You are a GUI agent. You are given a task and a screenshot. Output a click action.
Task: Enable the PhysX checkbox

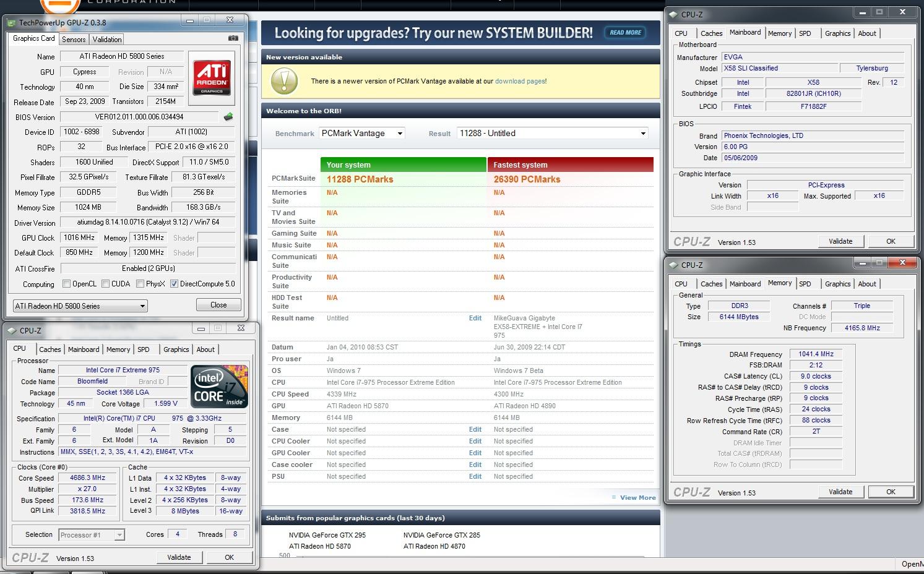pos(140,284)
